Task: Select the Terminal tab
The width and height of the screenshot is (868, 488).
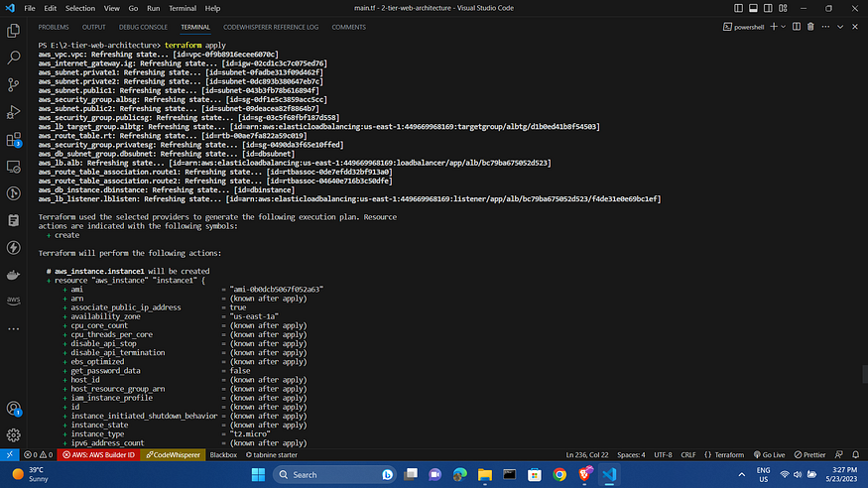Action: 195,27
